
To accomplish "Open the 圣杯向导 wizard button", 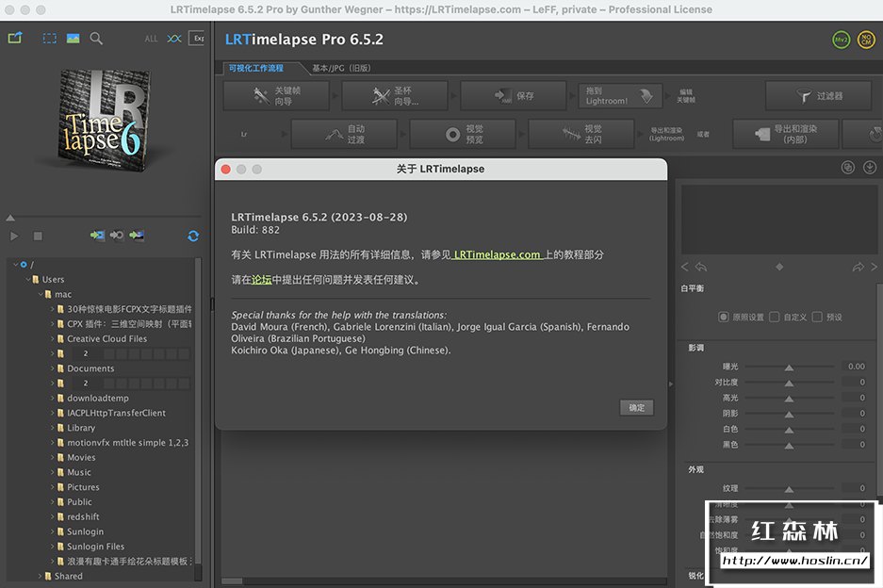I will click(395, 96).
